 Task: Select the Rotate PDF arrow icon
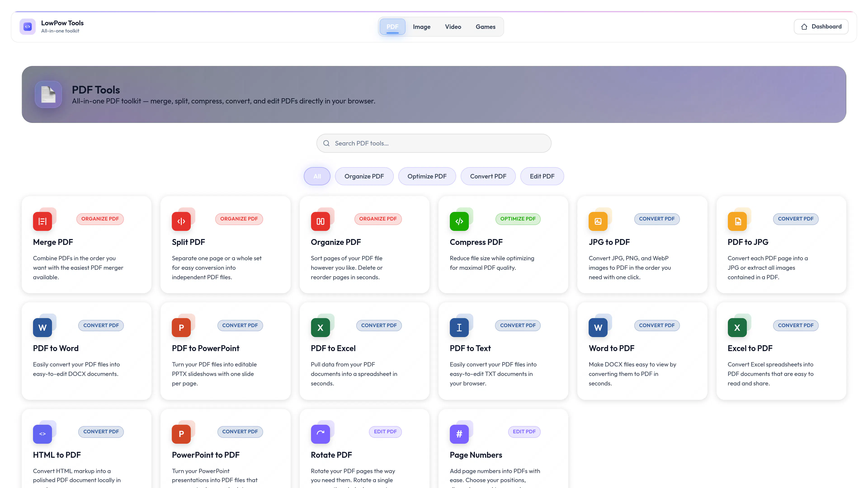pyautogui.click(x=321, y=434)
